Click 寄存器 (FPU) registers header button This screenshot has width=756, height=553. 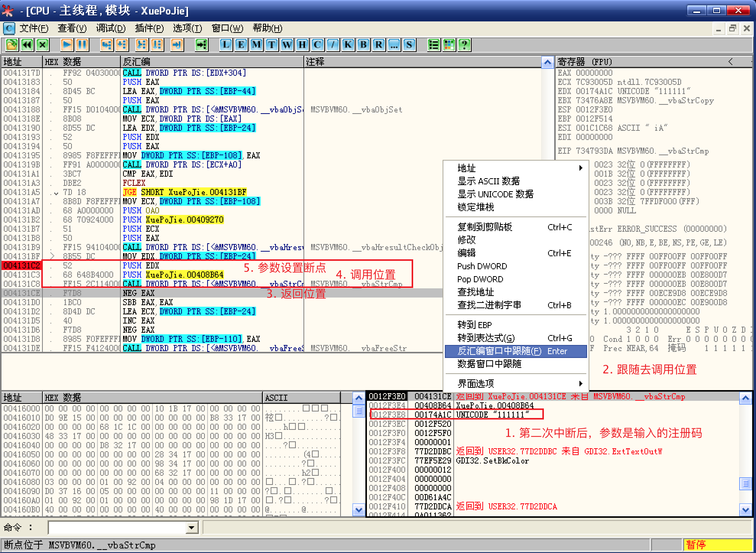(584, 62)
